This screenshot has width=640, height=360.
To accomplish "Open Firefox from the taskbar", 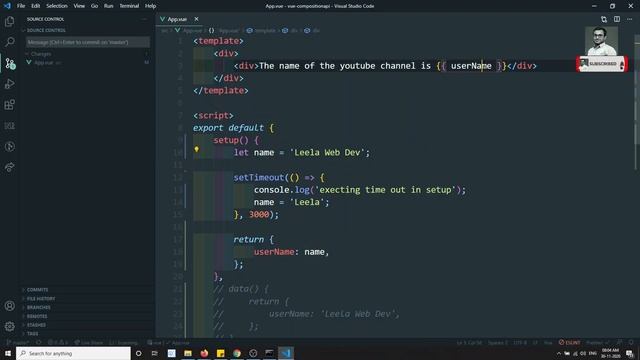I will point(204,353).
